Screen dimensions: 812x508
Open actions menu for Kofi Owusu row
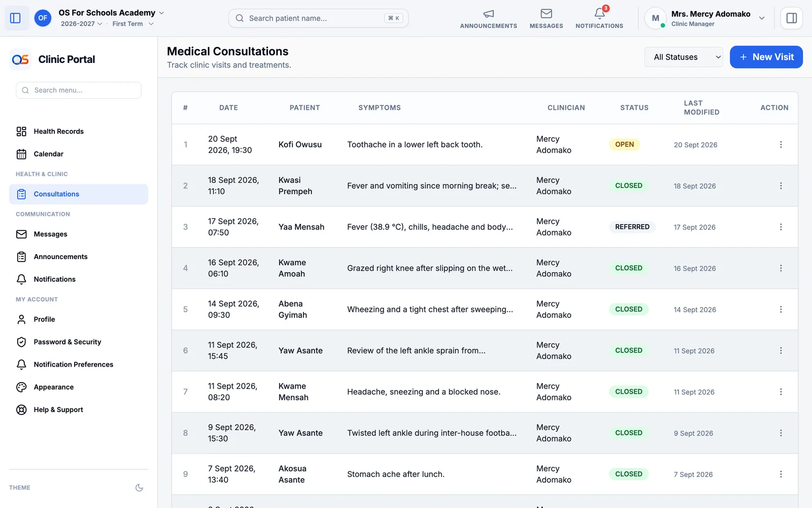click(x=781, y=145)
